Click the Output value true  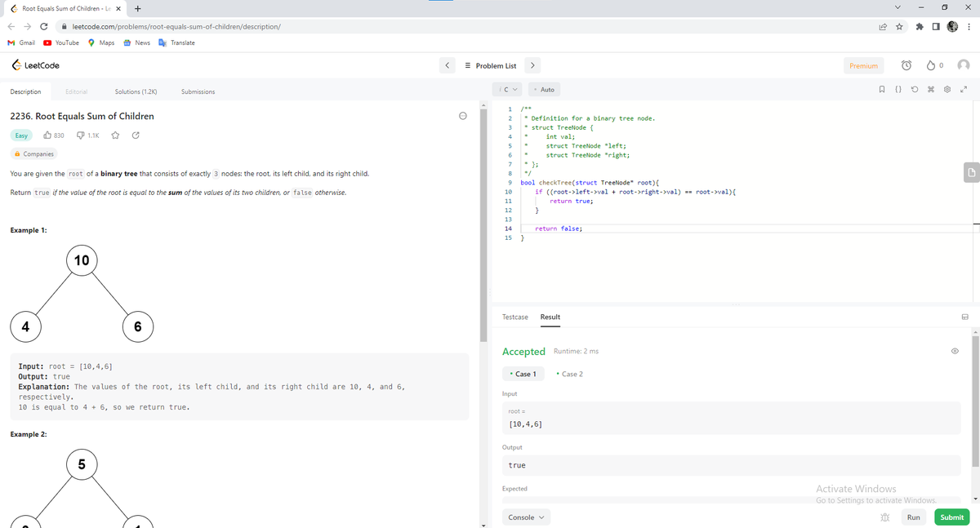click(x=517, y=465)
